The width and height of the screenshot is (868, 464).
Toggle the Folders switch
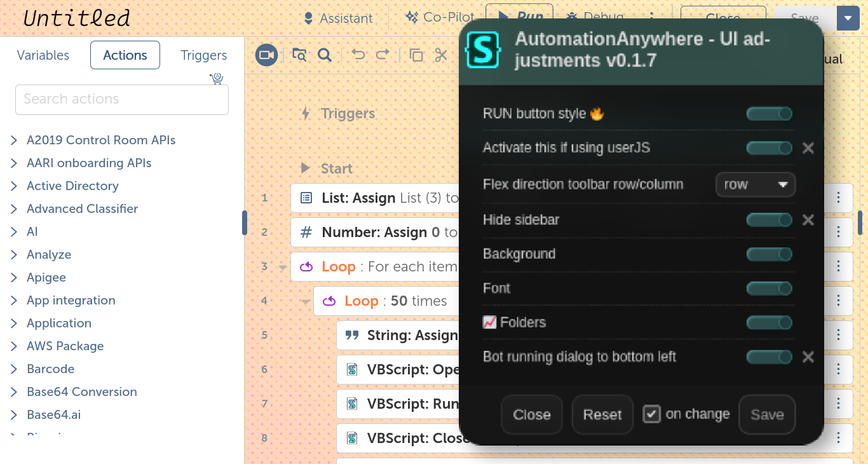click(x=769, y=323)
